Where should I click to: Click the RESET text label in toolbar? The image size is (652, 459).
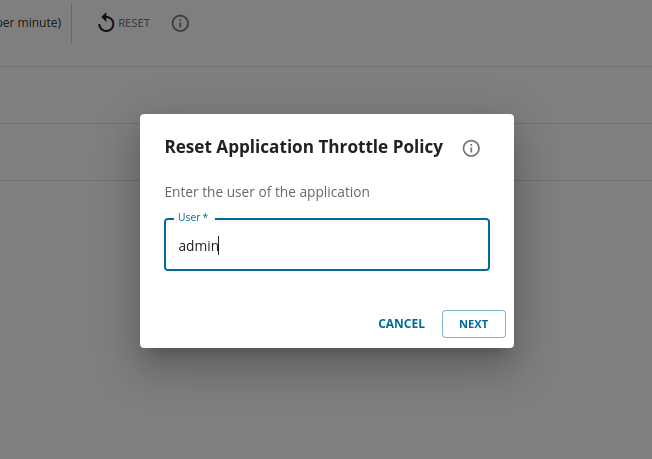click(134, 23)
